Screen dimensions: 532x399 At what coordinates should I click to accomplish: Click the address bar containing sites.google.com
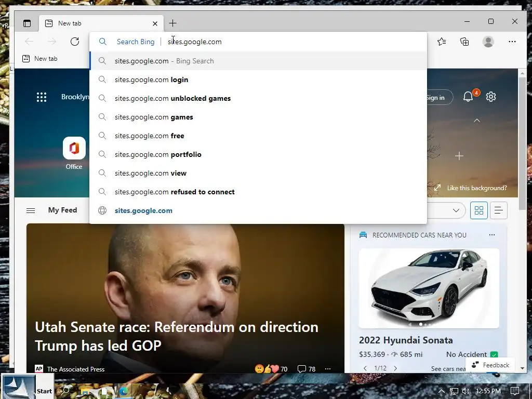click(258, 42)
